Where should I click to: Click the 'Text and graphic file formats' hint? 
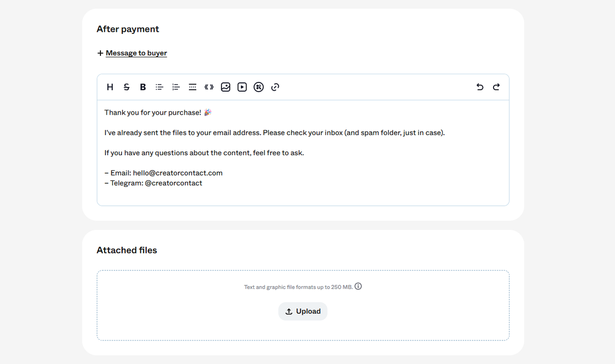[298, 287]
